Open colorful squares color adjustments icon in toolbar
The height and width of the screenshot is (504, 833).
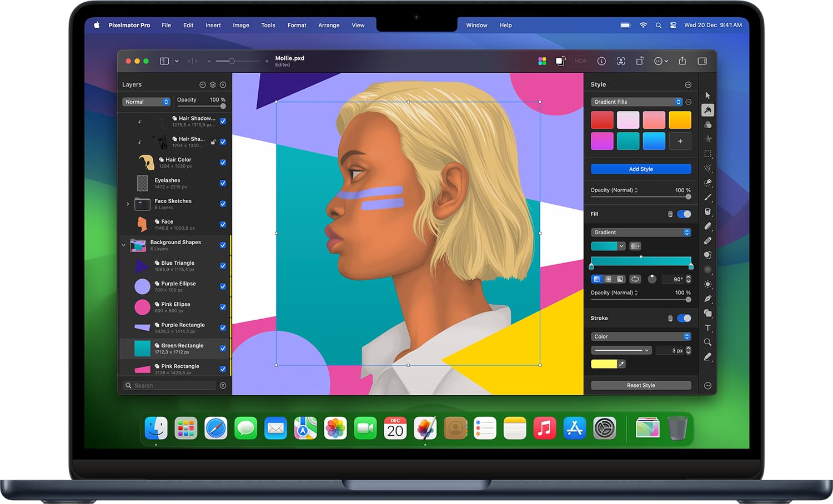[542, 61]
